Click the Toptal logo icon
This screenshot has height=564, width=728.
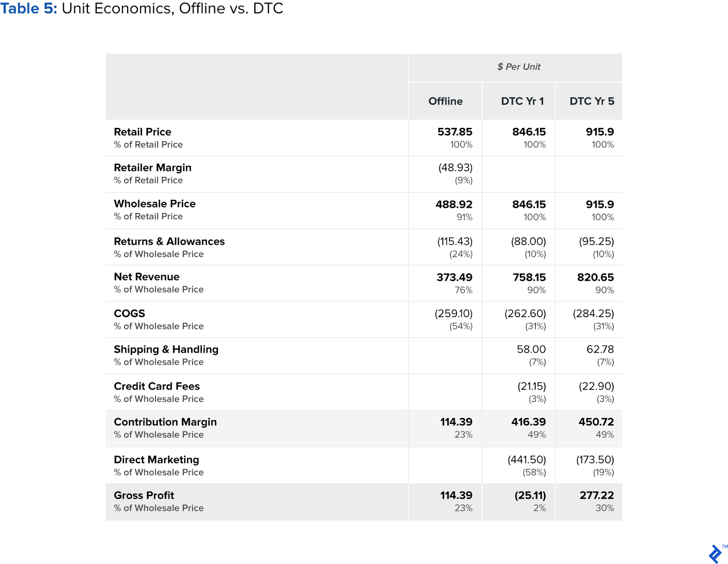pyautogui.click(x=715, y=554)
